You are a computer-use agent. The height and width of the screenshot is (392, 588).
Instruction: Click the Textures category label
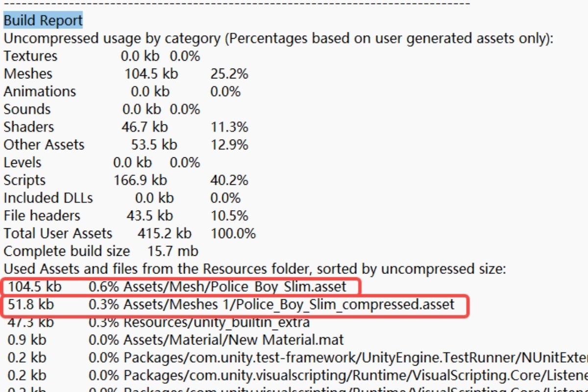30,56
